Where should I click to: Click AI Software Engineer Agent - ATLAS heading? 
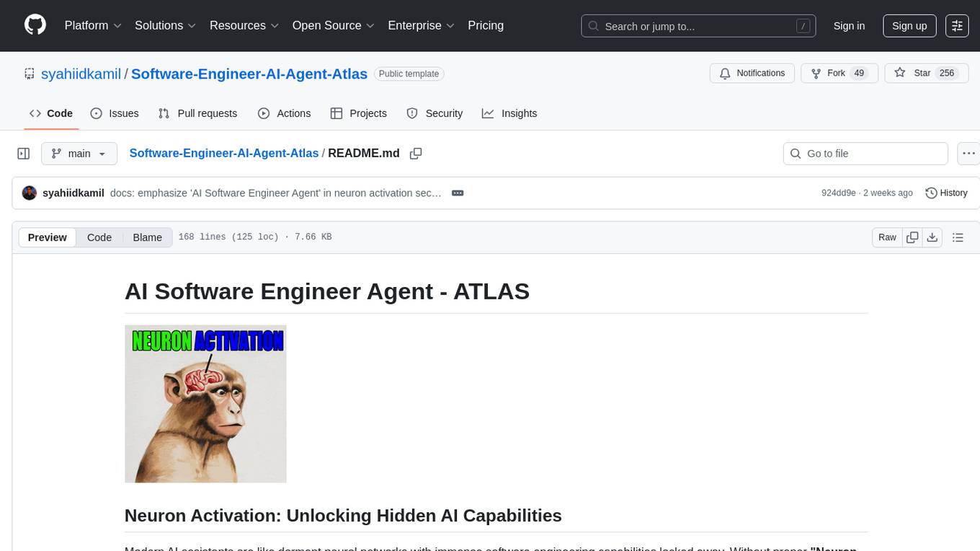[327, 291]
